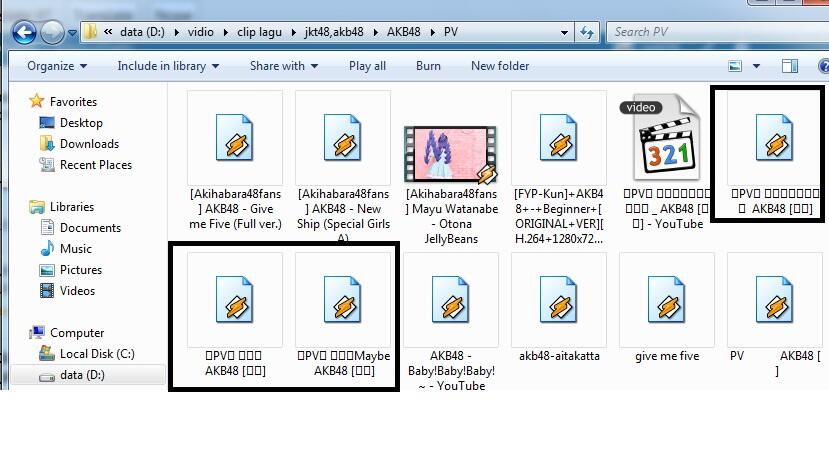
Task: Click the Burn button
Action: 428,66
